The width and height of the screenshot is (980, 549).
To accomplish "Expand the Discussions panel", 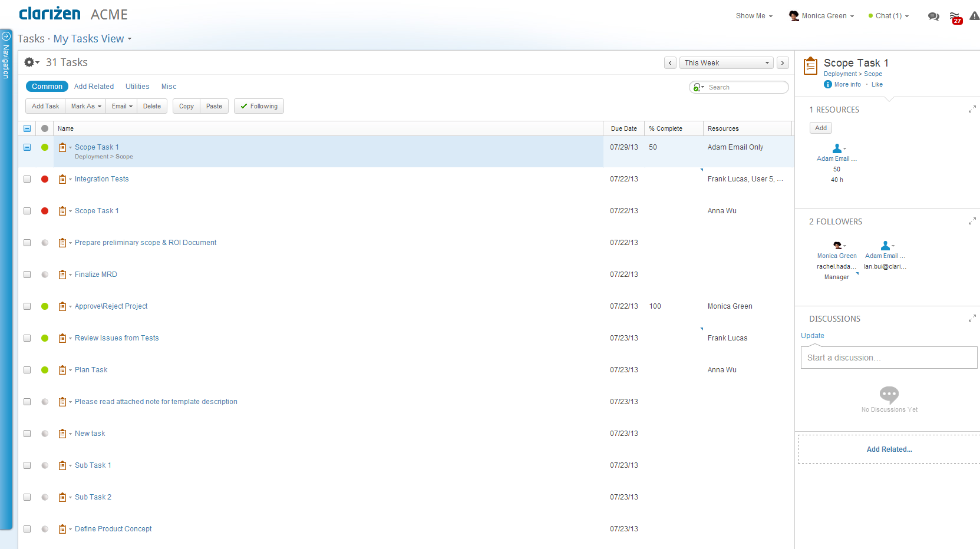I will coord(972,319).
